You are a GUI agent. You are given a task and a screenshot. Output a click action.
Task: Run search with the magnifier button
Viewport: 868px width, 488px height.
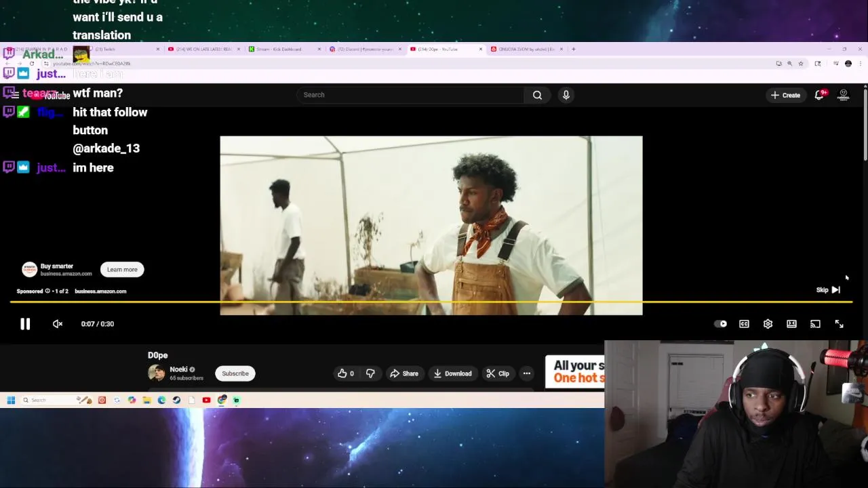click(x=537, y=95)
